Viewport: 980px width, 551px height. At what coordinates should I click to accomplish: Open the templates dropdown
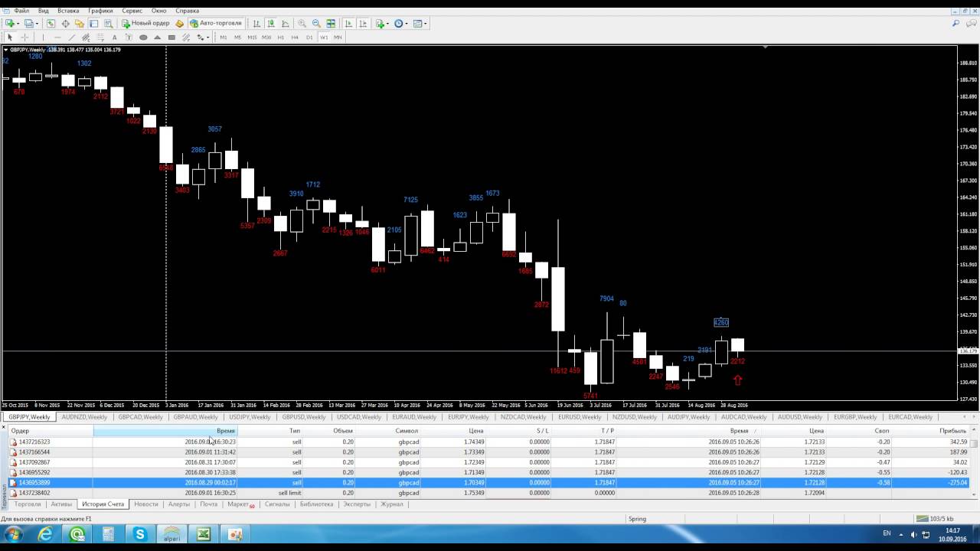tap(426, 23)
